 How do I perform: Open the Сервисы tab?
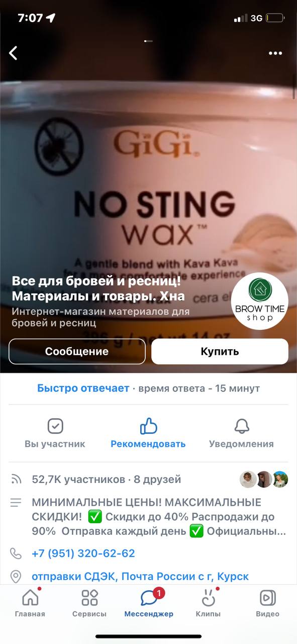[89, 603]
